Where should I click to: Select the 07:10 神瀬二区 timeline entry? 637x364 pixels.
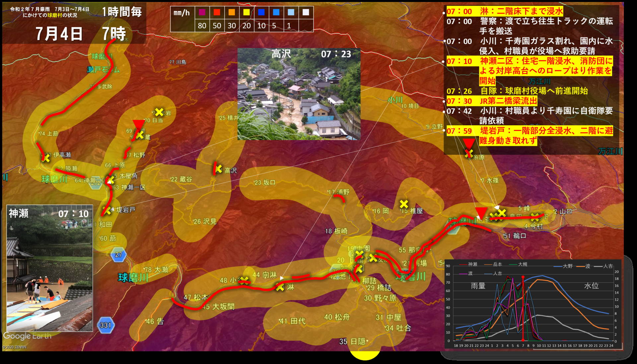(x=530, y=71)
